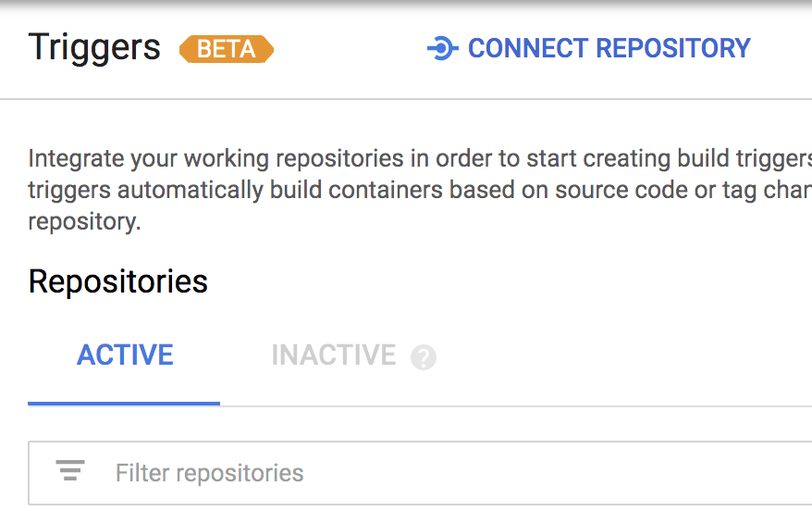
Task: Click the Triggers page title
Action: (94, 47)
